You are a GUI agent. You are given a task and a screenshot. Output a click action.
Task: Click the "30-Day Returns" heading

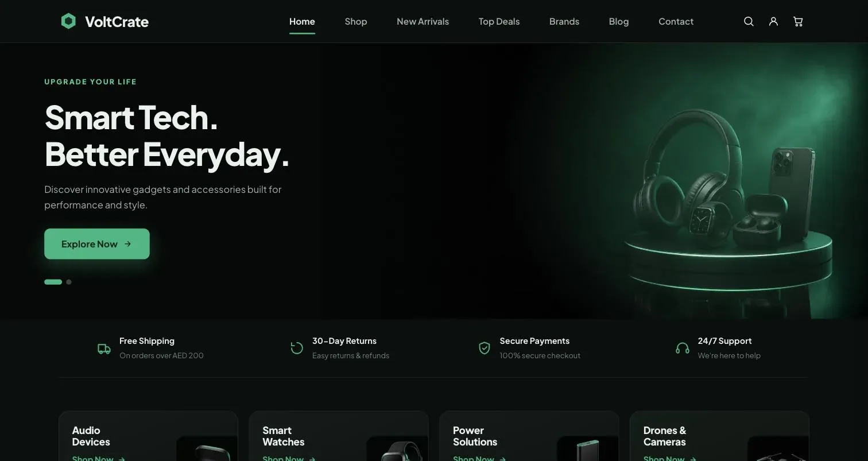[x=344, y=341]
